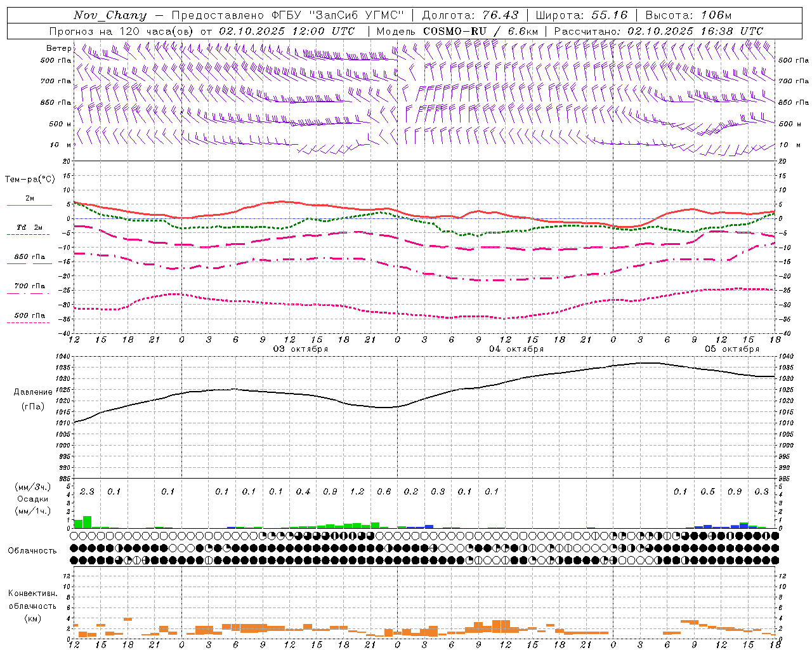Click the "(км)" unit under convective label
The image size is (812, 650).
pos(32,618)
